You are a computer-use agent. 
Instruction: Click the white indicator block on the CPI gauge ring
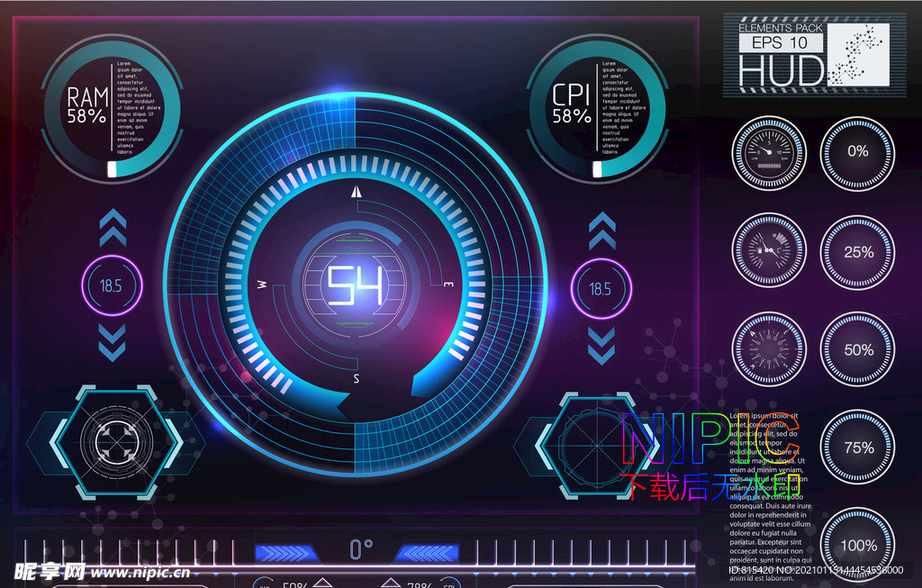(597, 169)
